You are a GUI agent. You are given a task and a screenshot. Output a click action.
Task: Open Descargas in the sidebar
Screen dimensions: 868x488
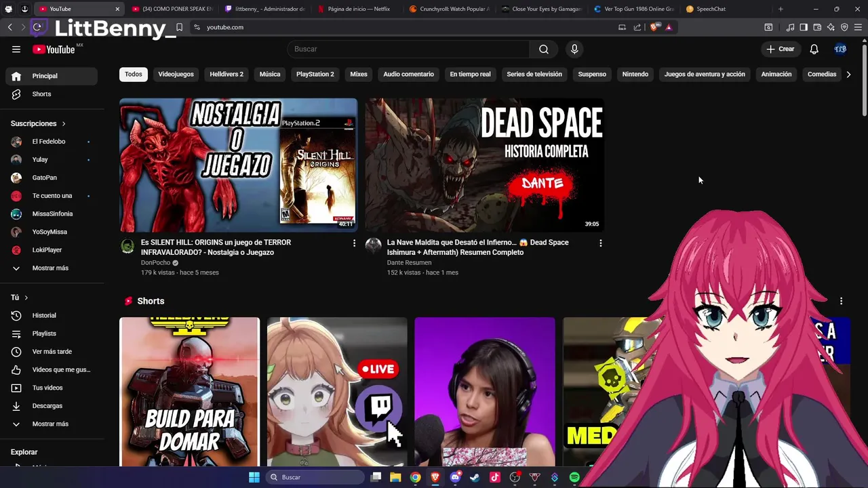(52, 406)
